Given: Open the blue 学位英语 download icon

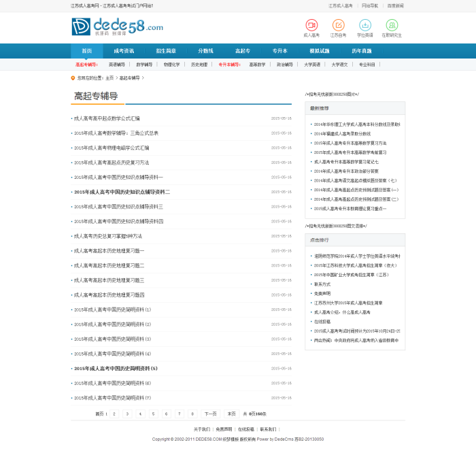Looking at the screenshot, I should pos(365,25).
